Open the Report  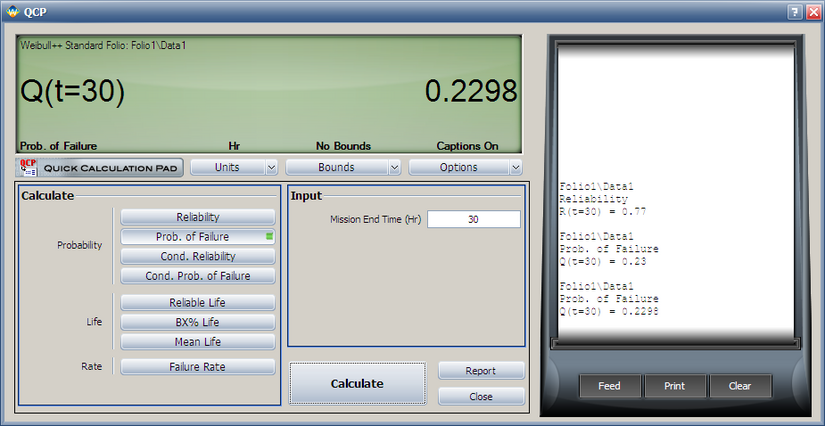(481, 371)
